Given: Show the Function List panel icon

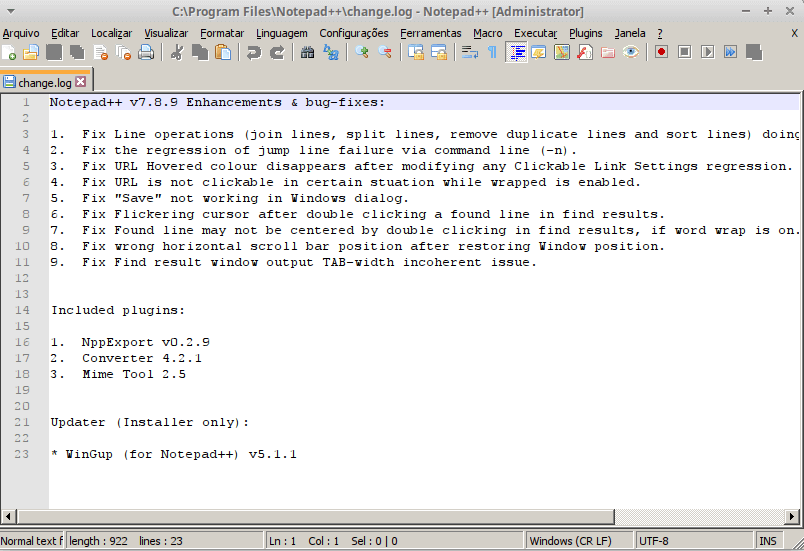Looking at the screenshot, I should tap(585, 52).
